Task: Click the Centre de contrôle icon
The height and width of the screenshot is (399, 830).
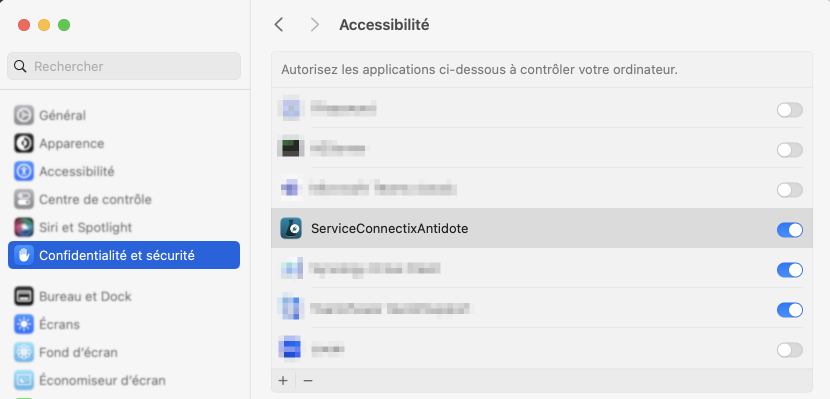Action: pos(24,200)
